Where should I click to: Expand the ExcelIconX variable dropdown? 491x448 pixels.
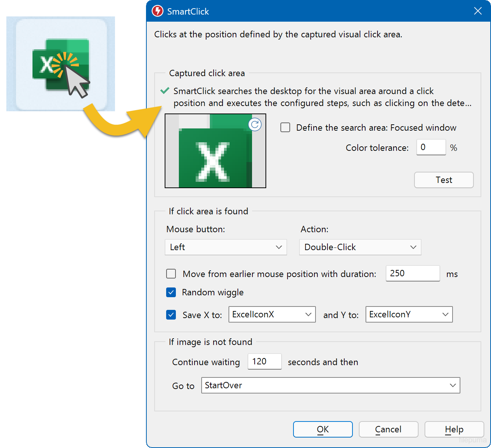[x=272, y=314]
